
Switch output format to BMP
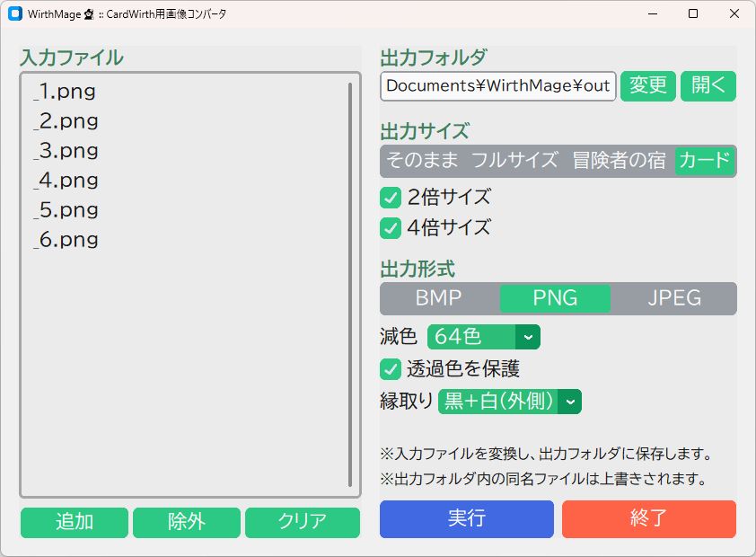click(439, 298)
